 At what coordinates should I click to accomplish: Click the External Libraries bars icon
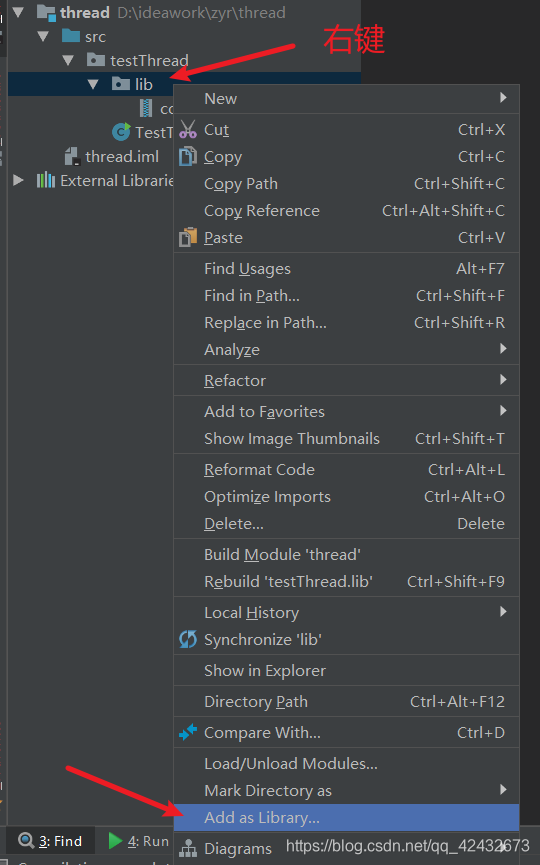point(46,180)
